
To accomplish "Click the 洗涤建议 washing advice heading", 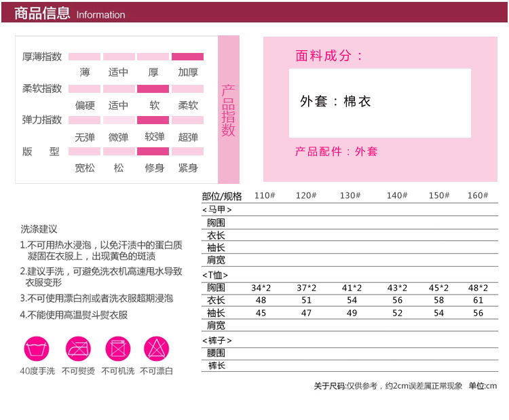I will click(x=39, y=229).
